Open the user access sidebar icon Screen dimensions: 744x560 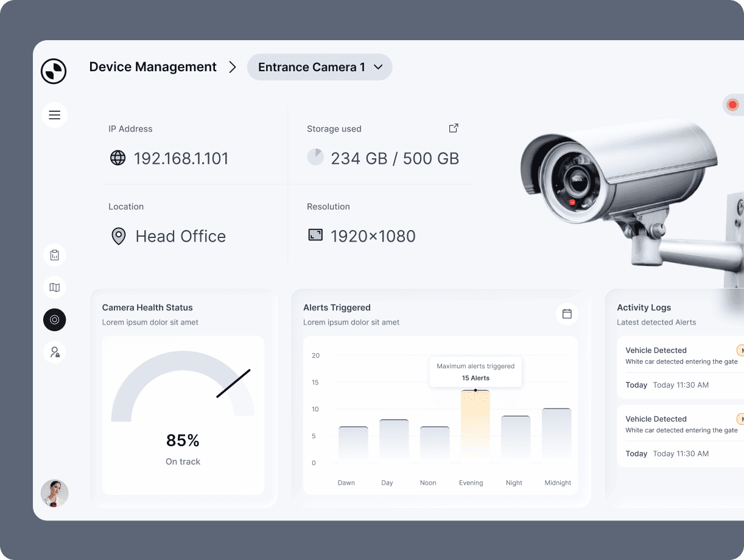tap(54, 352)
